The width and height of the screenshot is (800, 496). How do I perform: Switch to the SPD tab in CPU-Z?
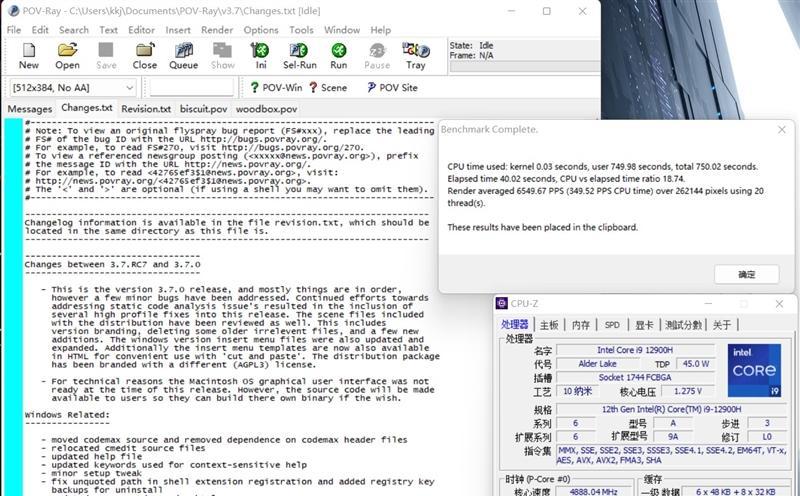pos(612,325)
